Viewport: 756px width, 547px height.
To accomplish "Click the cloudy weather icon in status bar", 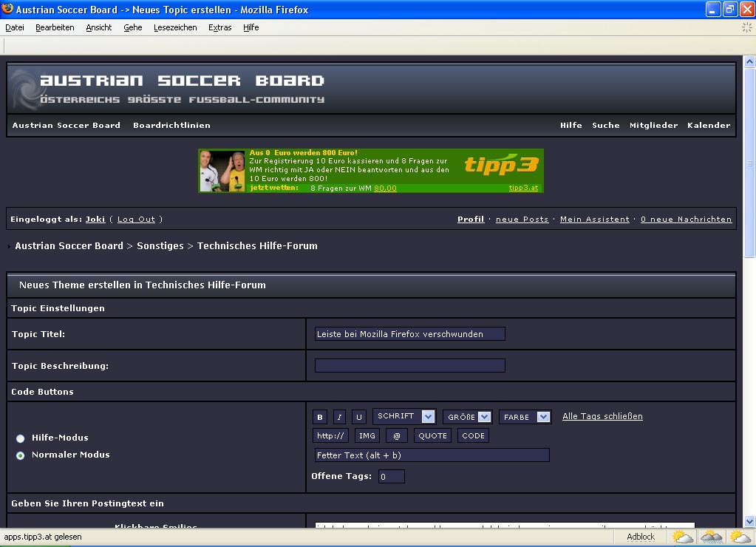I will 712,537.
